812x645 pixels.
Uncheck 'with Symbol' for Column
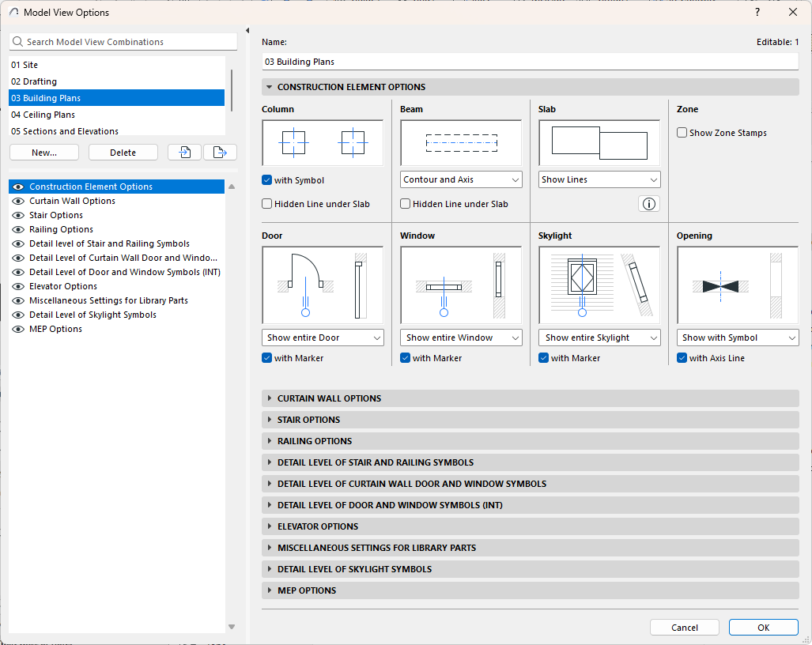[x=266, y=179]
